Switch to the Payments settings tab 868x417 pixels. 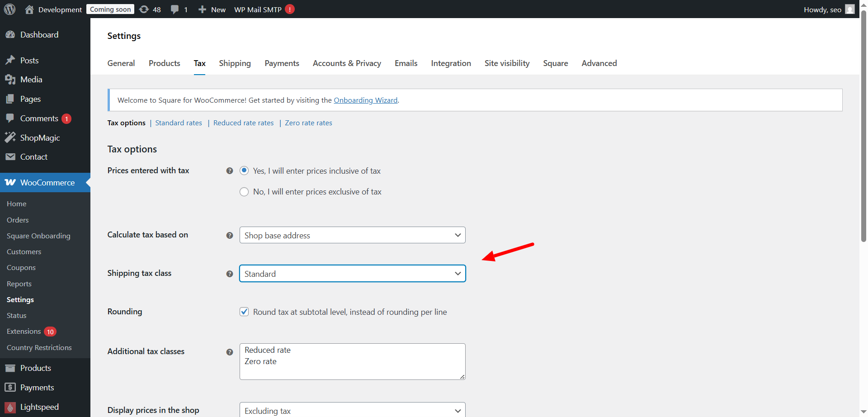tap(282, 63)
